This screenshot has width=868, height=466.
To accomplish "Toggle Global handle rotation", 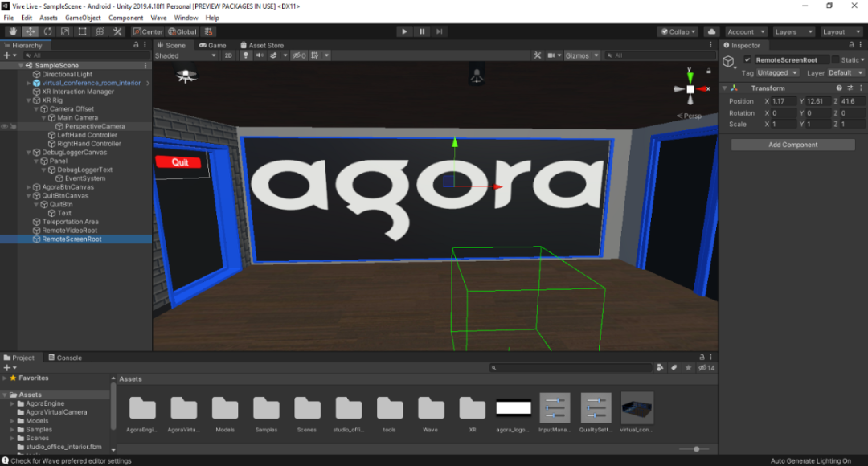I will 182,31.
